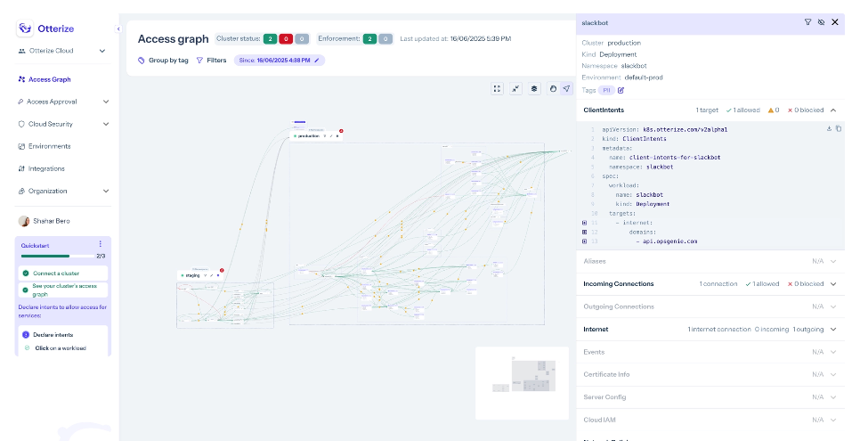Collapse the ClientIntents section

(833, 110)
